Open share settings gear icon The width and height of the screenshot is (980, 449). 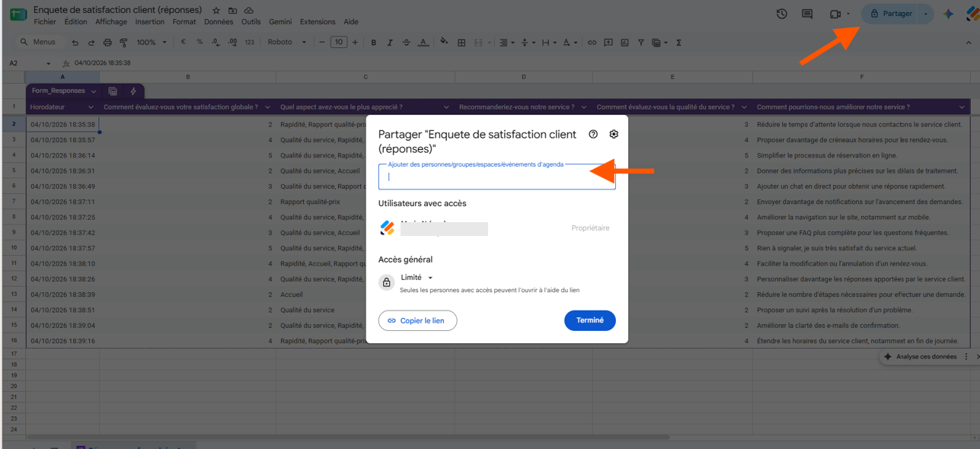point(614,134)
